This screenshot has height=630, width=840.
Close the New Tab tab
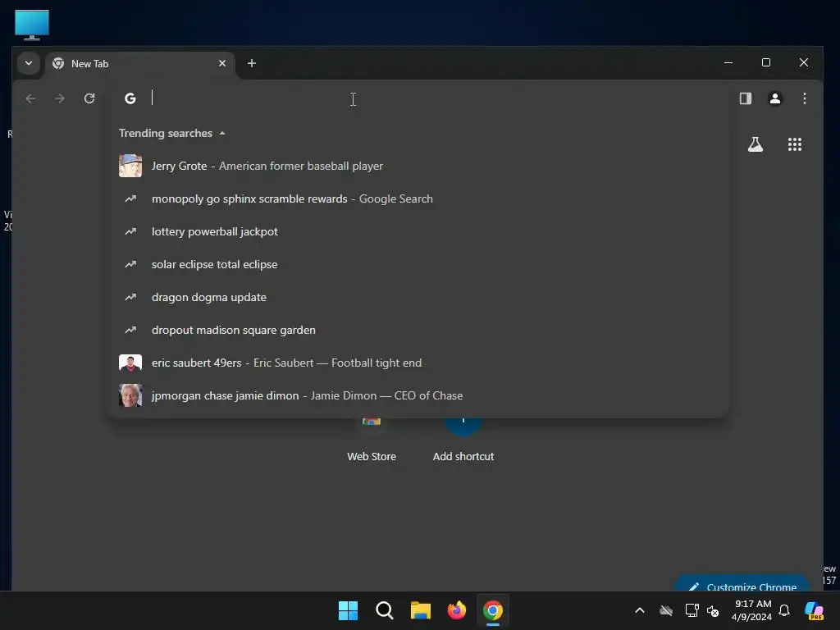click(x=222, y=63)
